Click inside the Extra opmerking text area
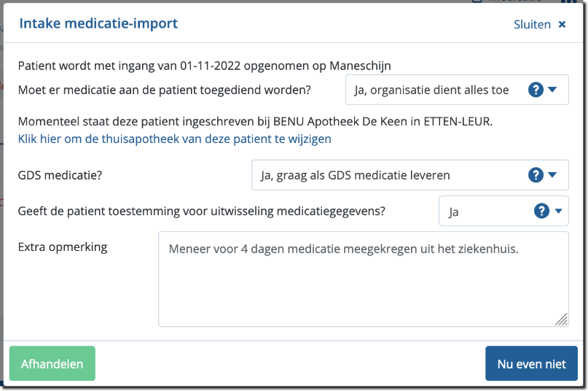The height and width of the screenshot is (391, 588). [363, 284]
